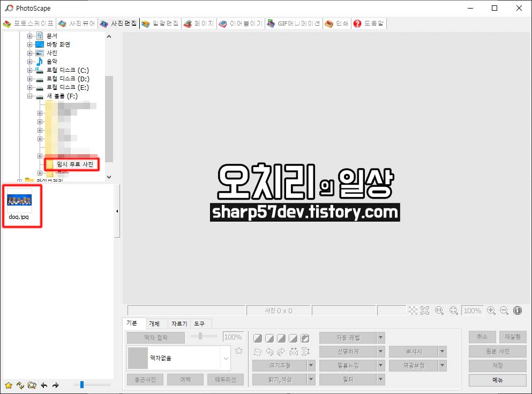532x394 pixels.
Task: Open the 자동 레벨 dropdown arrow
Action: tap(381, 337)
